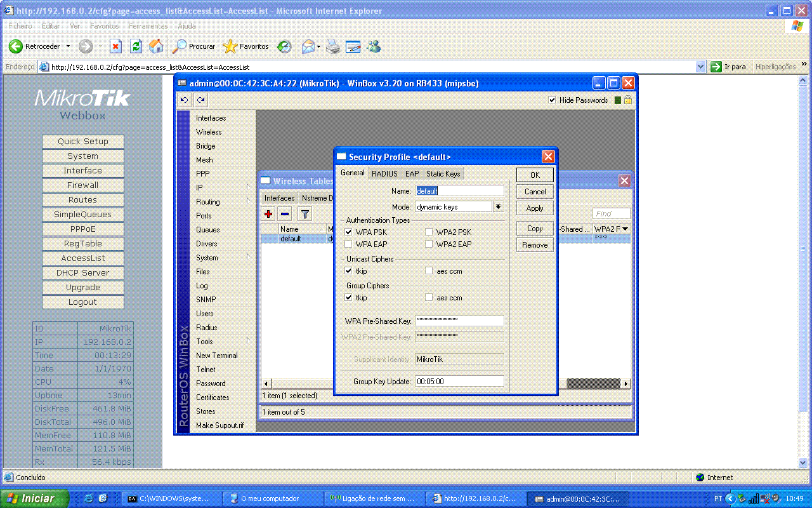Screen dimensions: 812x508
Task: Click the IE Stop toolbar icon
Action: click(x=115, y=46)
